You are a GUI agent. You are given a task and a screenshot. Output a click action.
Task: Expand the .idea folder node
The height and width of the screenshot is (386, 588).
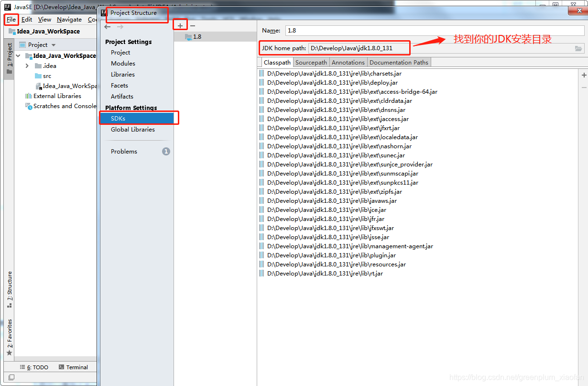coord(27,66)
